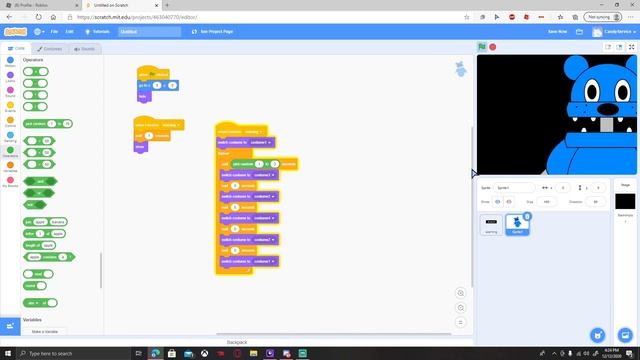Select the Sensing block category

pyautogui.click(x=10, y=137)
